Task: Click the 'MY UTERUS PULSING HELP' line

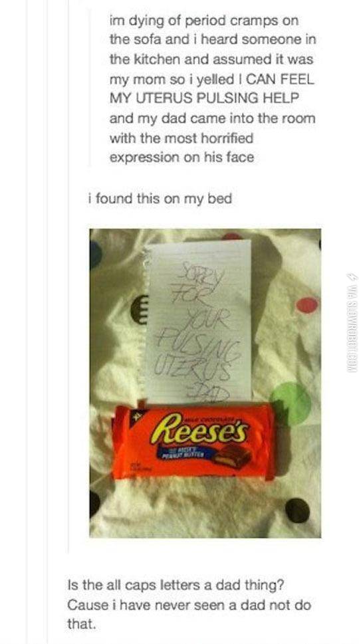Action: pos(204,98)
